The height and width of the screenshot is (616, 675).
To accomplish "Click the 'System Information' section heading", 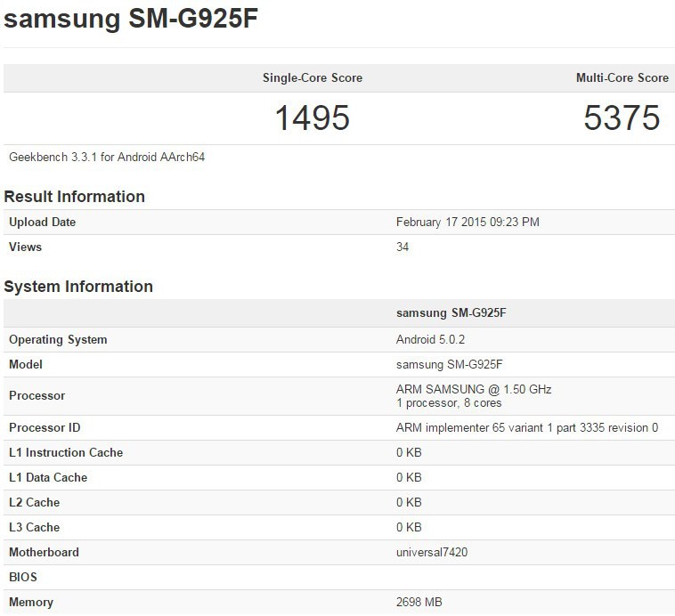I will pyautogui.click(x=78, y=287).
